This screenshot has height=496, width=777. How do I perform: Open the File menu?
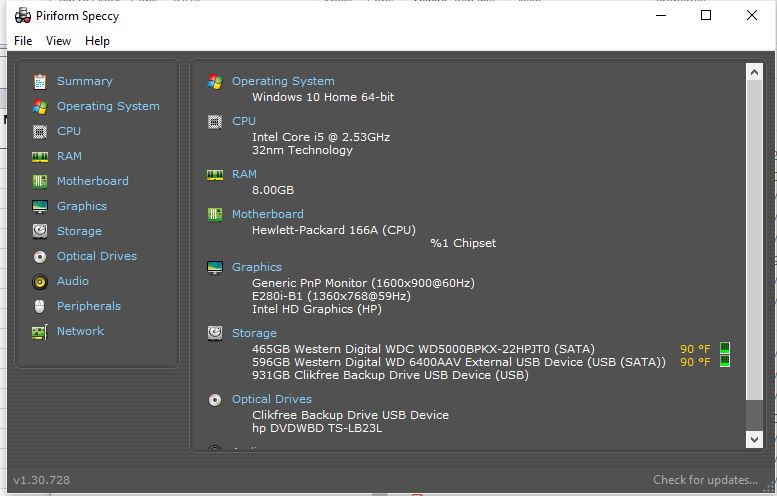pos(23,41)
